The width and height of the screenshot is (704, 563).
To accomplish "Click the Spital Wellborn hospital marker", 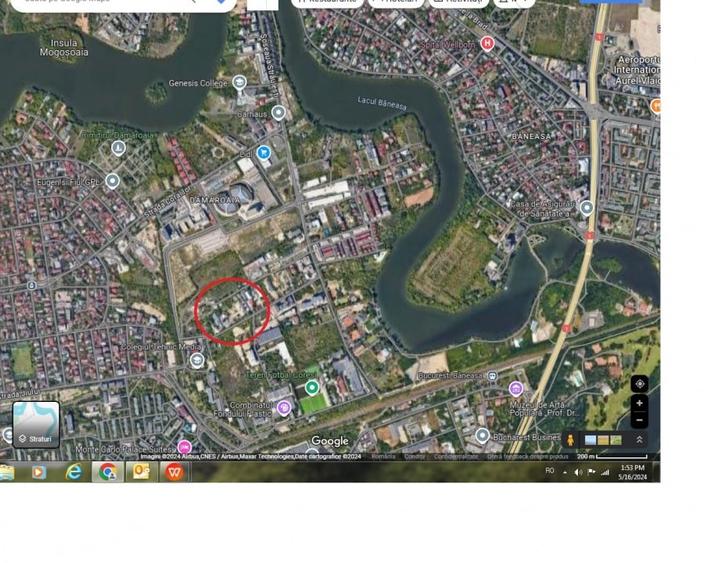I will pyautogui.click(x=487, y=43).
